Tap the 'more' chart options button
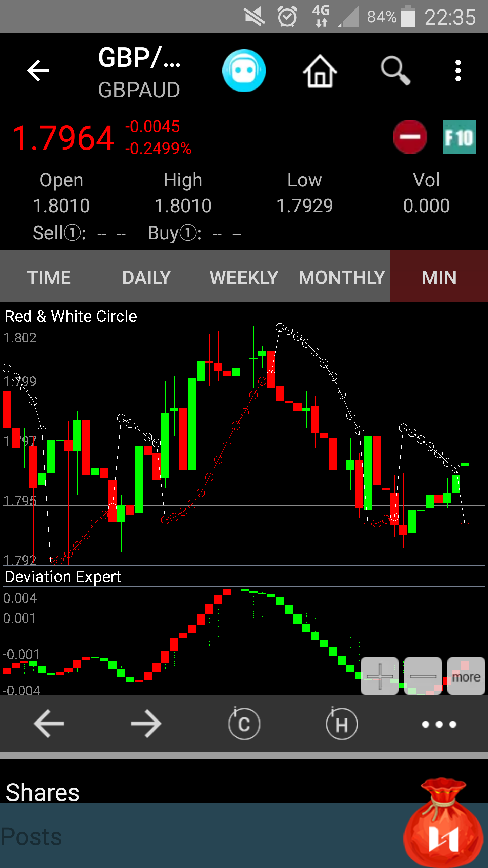488x868 pixels. point(466,676)
